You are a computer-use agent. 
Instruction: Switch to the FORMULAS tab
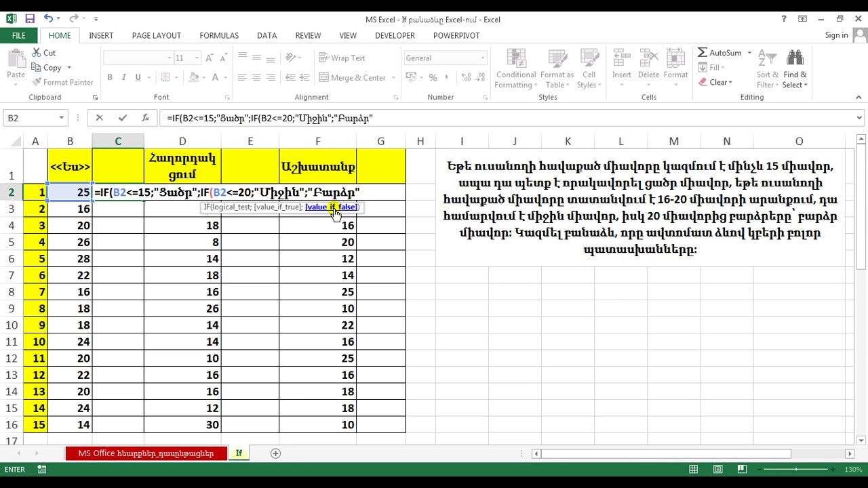(219, 35)
